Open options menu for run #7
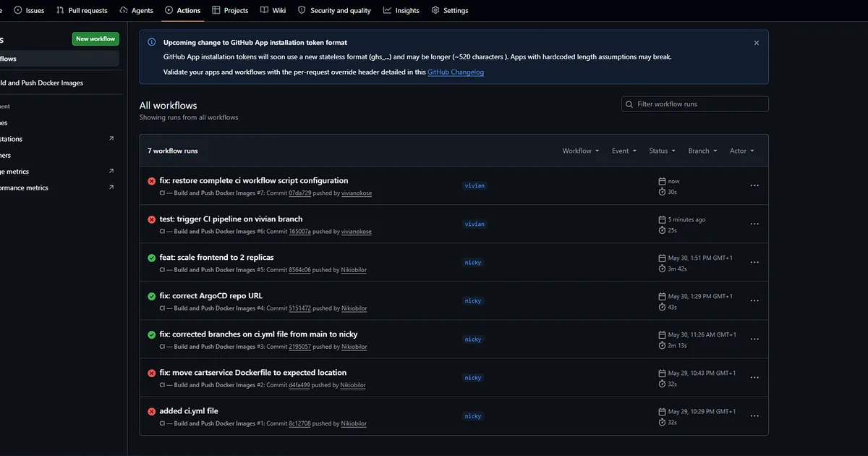 (x=754, y=185)
